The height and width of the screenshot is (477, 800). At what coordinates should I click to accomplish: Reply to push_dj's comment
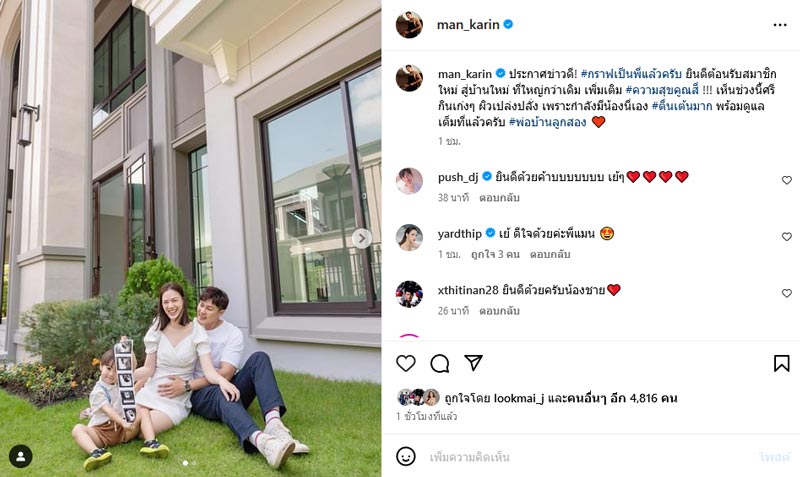point(499,197)
